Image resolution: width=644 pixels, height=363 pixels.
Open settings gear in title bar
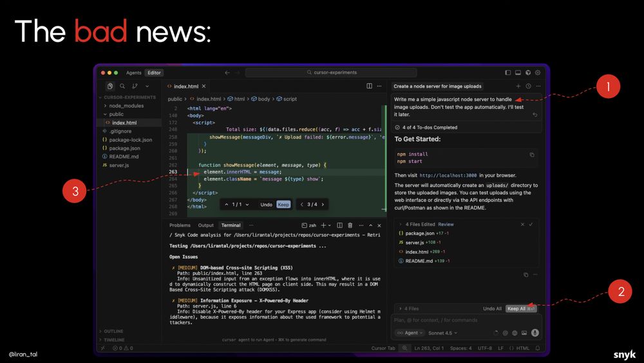coord(538,72)
